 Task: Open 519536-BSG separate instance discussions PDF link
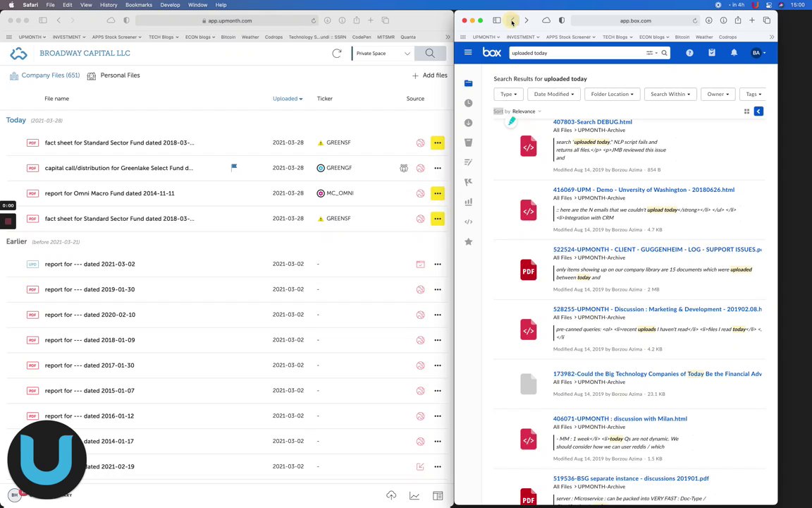[x=631, y=478]
